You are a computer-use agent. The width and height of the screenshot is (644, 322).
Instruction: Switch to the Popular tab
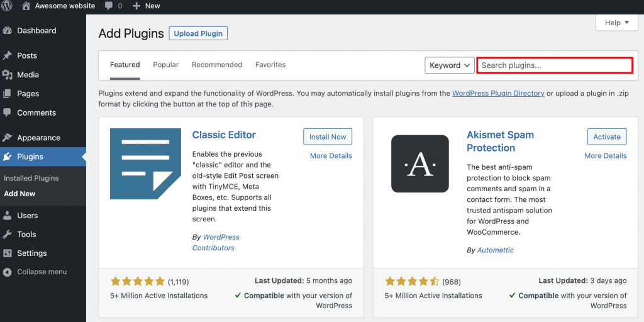165,65
